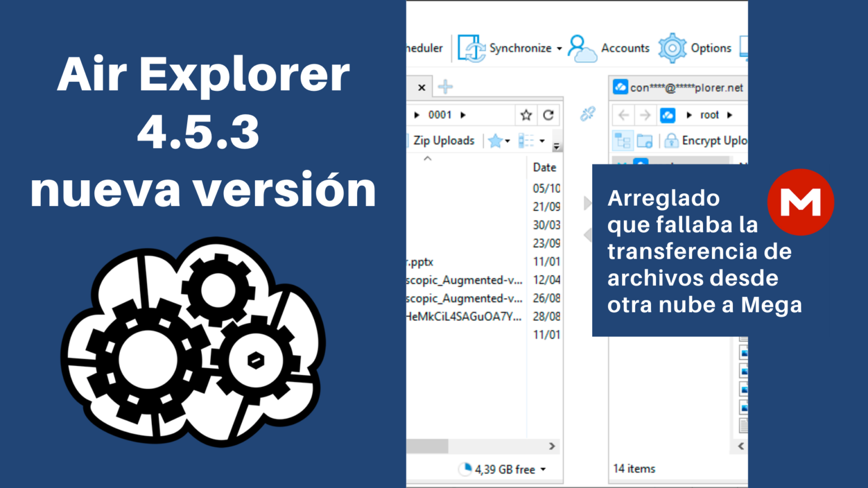Open the Synchronize dropdown arrow
Screen dimensions: 868x488
(x=558, y=48)
